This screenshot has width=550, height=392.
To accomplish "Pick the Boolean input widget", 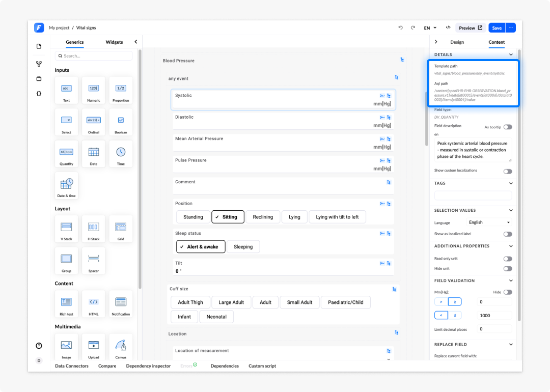I will point(121,122).
